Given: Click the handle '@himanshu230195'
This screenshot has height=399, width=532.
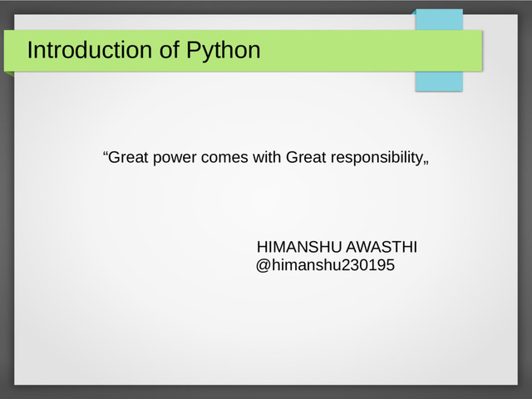Looking at the screenshot, I should (x=325, y=265).
